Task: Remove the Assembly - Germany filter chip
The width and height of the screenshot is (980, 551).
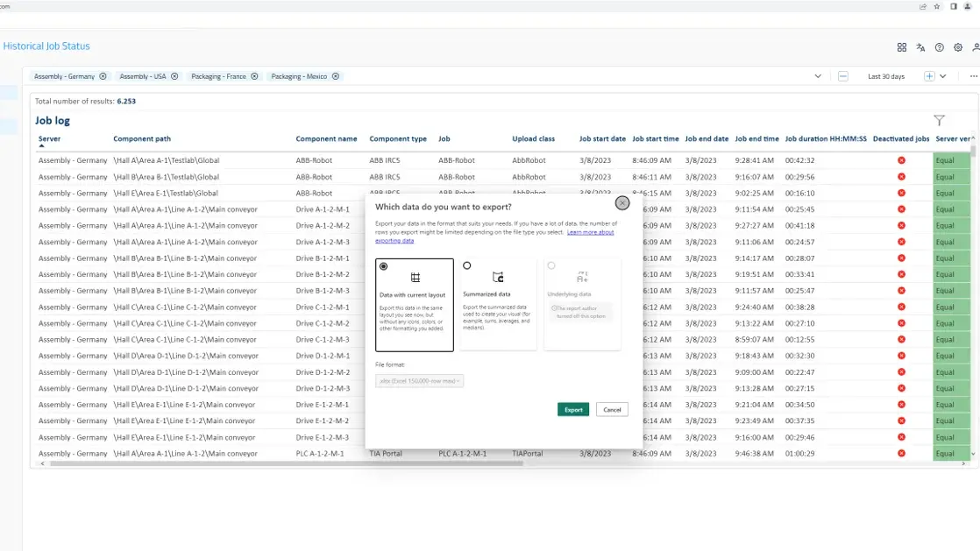Action: (103, 76)
